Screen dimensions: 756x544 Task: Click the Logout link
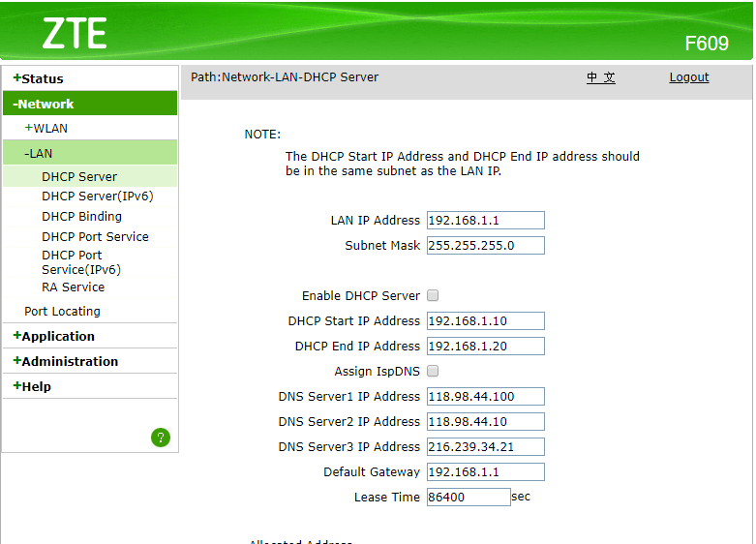689,77
